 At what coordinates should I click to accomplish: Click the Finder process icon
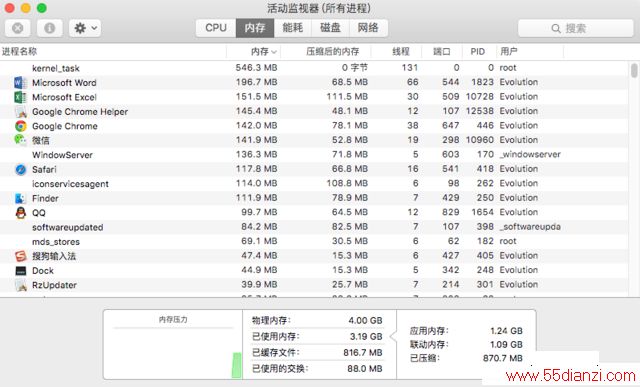[x=20, y=198]
